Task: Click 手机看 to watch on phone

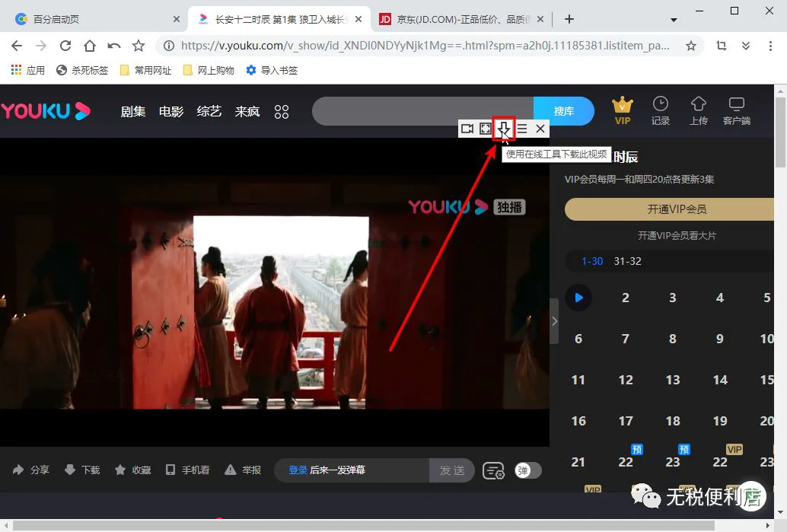Action: (x=188, y=470)
